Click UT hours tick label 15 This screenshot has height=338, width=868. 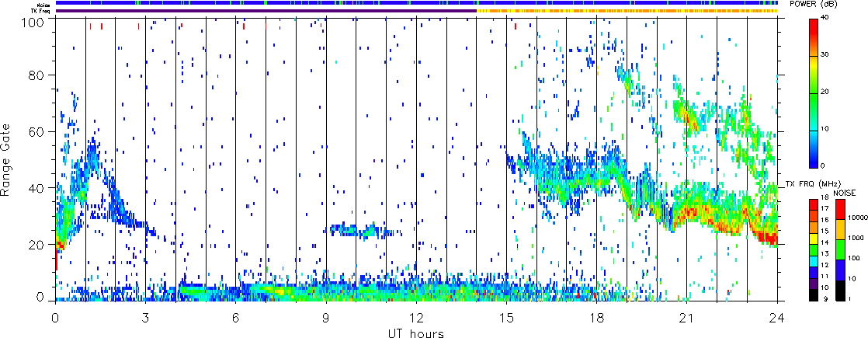click(506, 318)
